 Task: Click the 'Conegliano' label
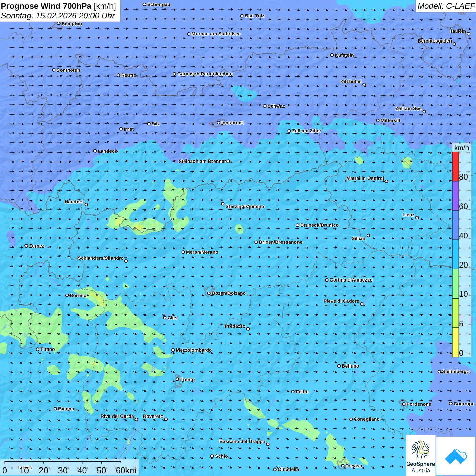(x=367, y=419)
